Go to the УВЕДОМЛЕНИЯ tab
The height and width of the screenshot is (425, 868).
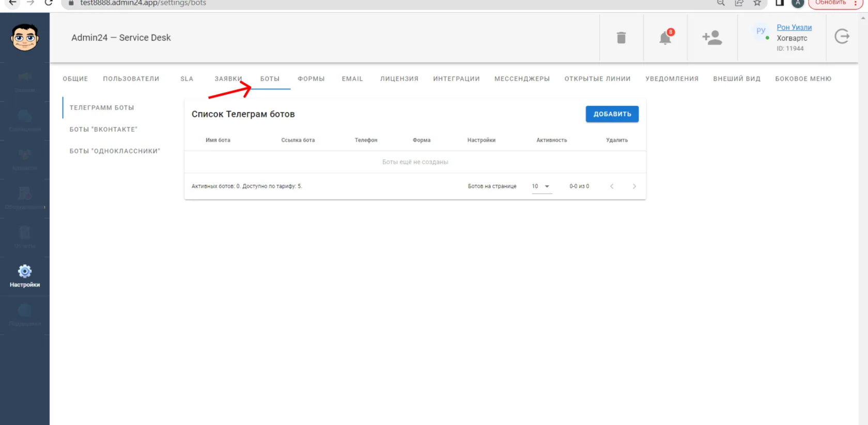click(672, 79)
